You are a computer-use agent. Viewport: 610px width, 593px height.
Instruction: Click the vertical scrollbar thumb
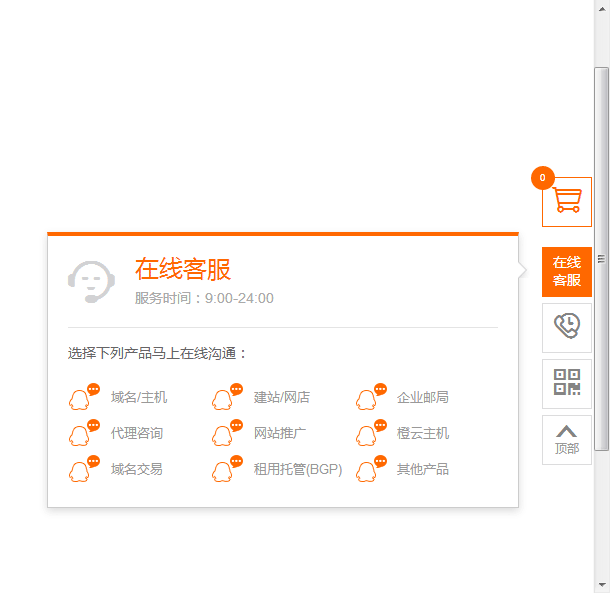602,259
